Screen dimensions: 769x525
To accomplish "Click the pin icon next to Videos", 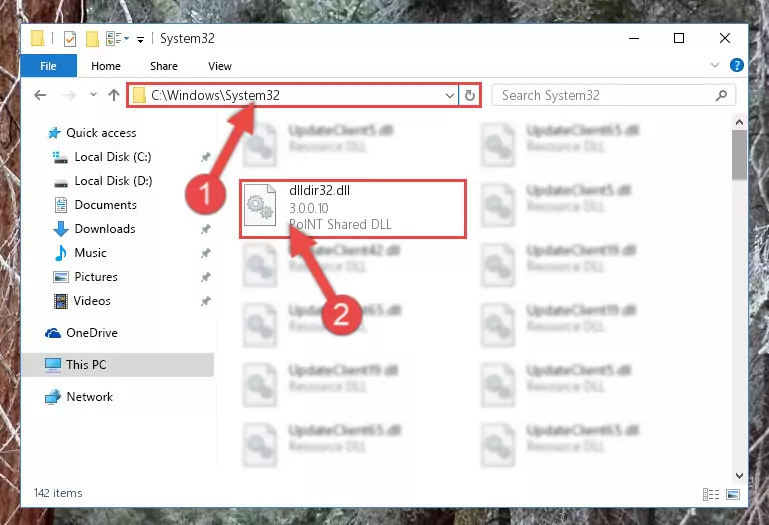I will [x=205, y=301].
